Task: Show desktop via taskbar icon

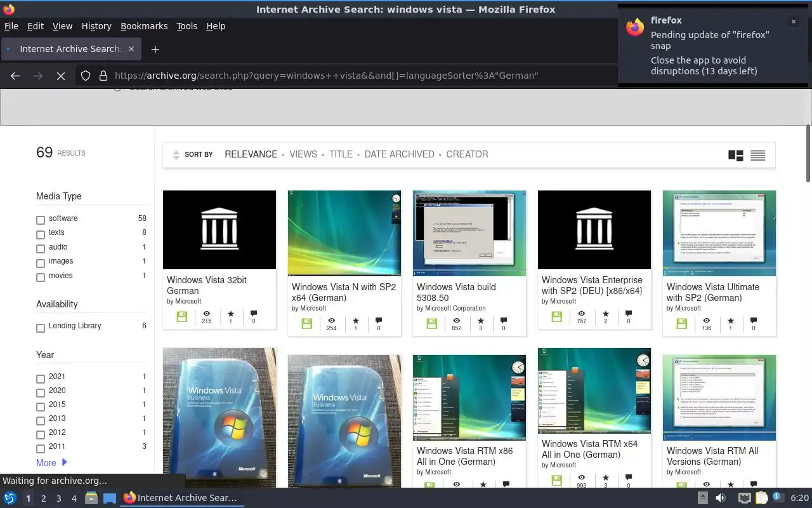Action: (110, 498)
